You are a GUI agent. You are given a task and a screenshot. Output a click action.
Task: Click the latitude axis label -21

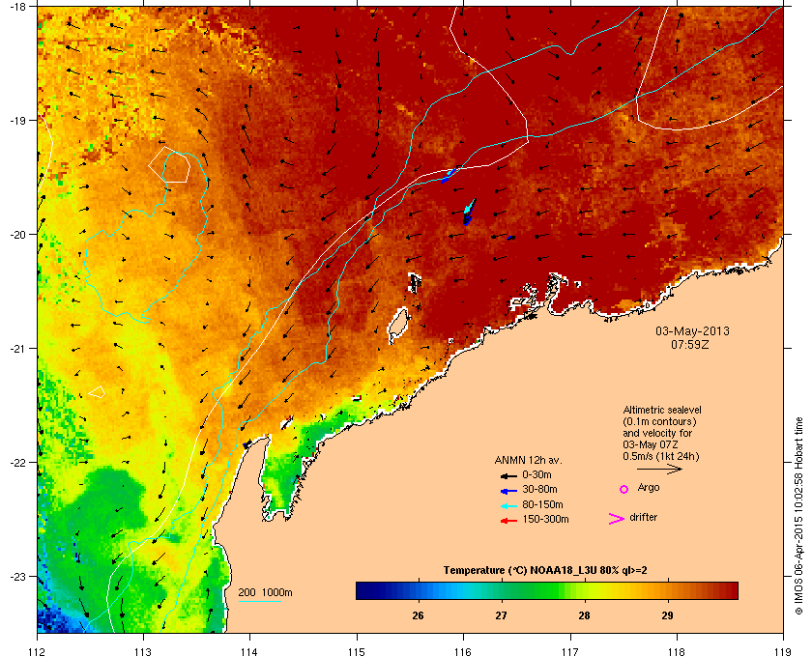click(17, 349)
